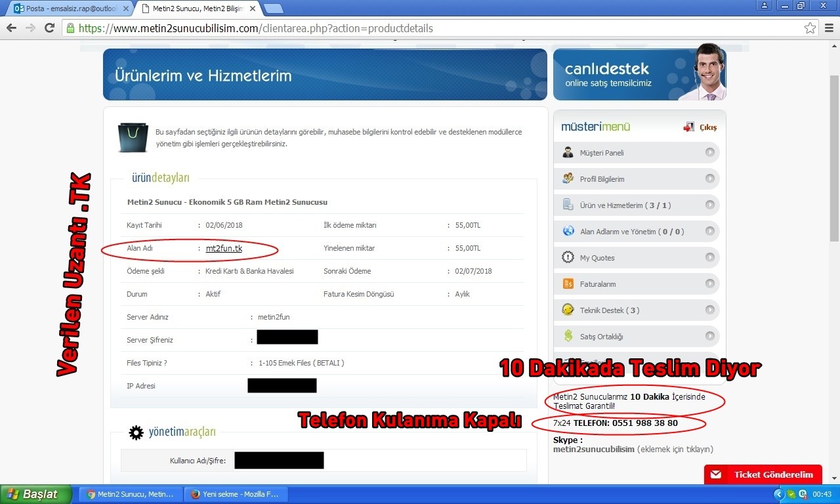Open Faturalarım menu item
The height and width of the screenshot is (504, 840).
coord(637,284)
